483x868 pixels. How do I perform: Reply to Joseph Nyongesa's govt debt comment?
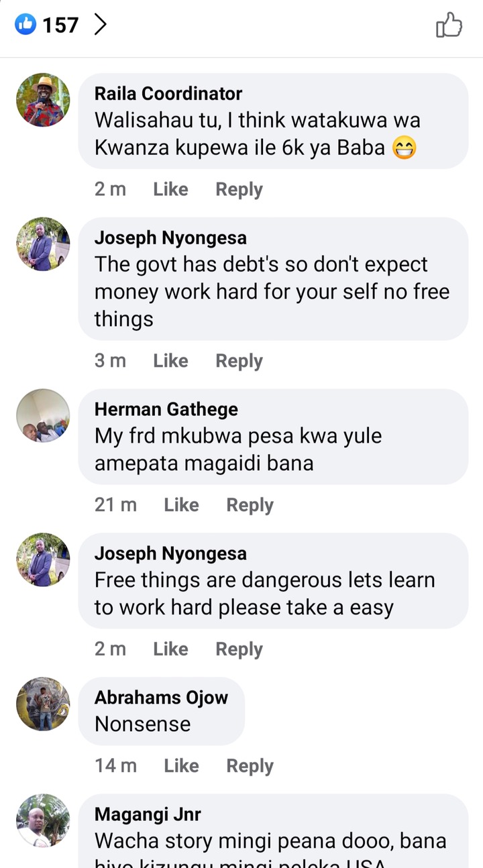(239, 361)
